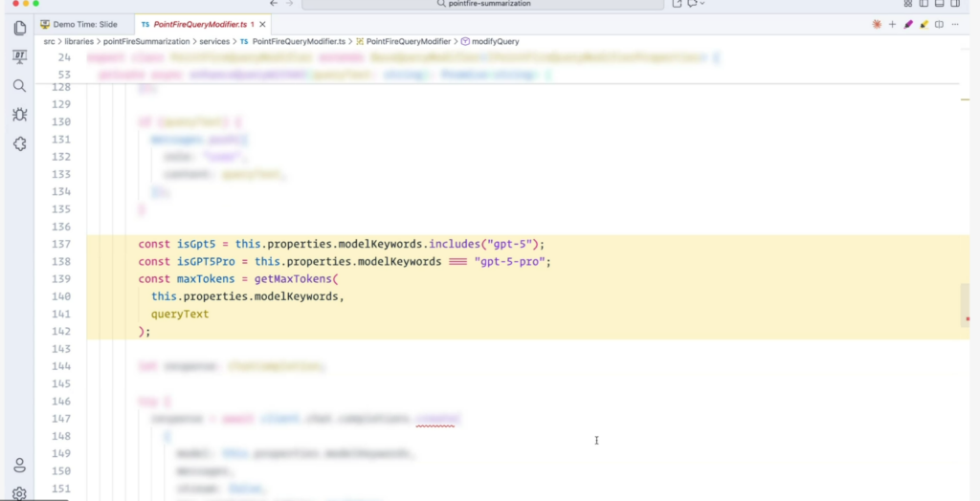
Task: Click the split editor right icon
Action: pyautogui.click(x=939, y=24)
